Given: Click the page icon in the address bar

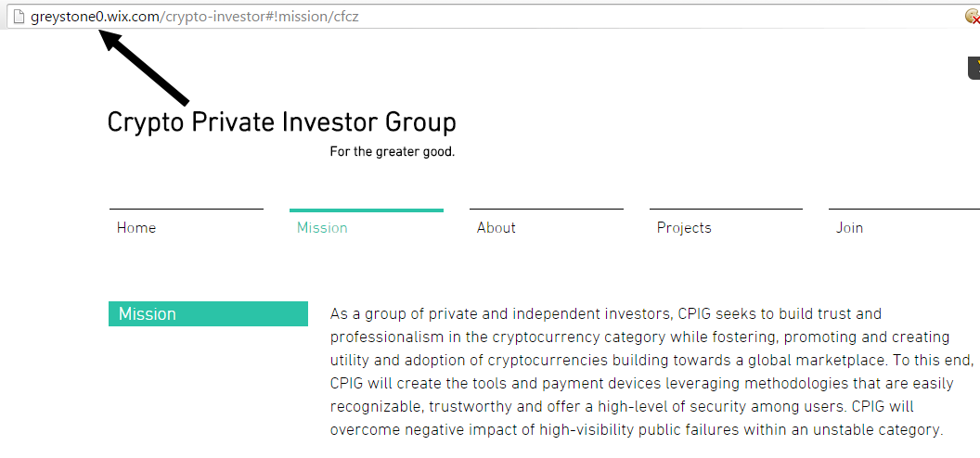Looking at the screenshot, I should coord(17,17).
